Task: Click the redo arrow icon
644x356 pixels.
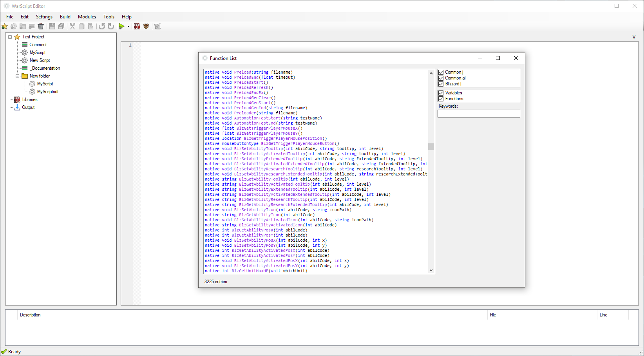Action: pos(111,26)
